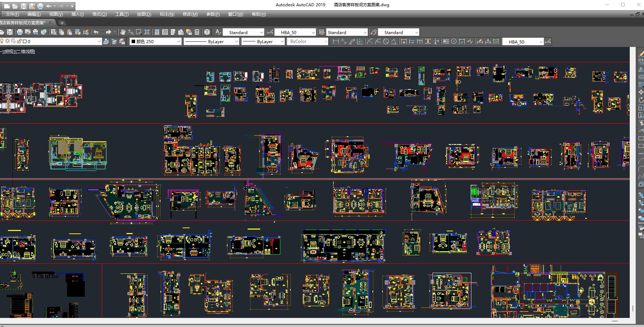Image resolution: width=644 pixels, height=327 pixels.
Task: Open the 帮助(H) menu
Action: point(259,14)
